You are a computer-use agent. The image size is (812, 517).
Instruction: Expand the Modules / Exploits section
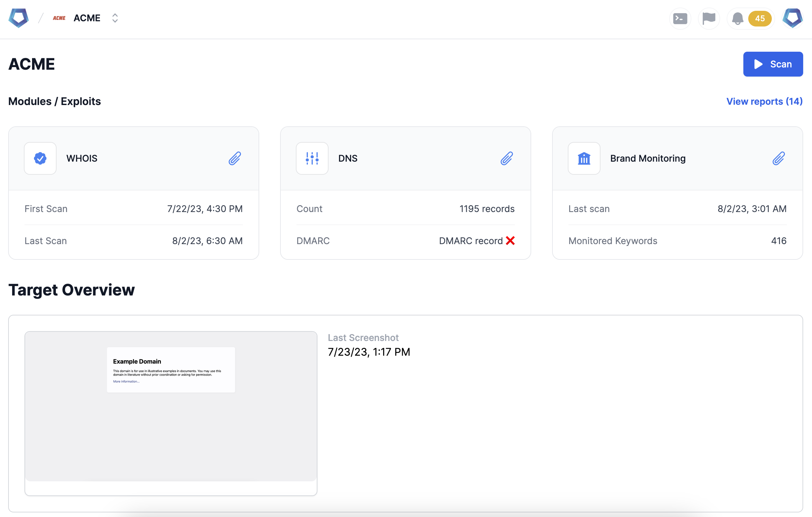[x=55, y=101]
